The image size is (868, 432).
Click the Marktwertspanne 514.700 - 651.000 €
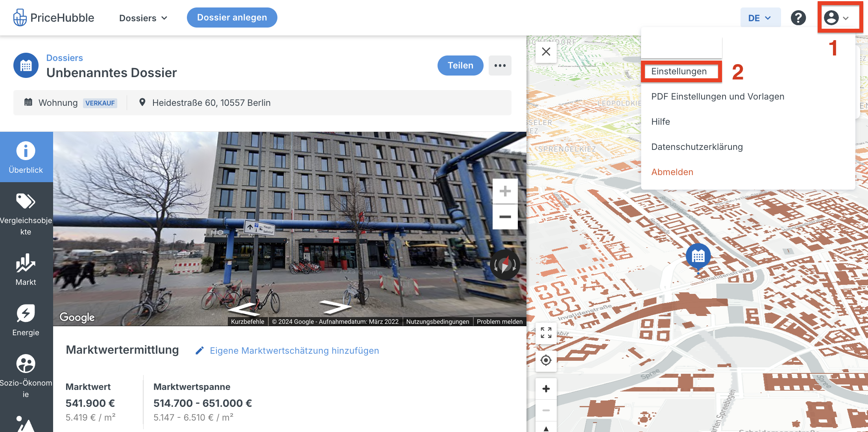point(203,403)
